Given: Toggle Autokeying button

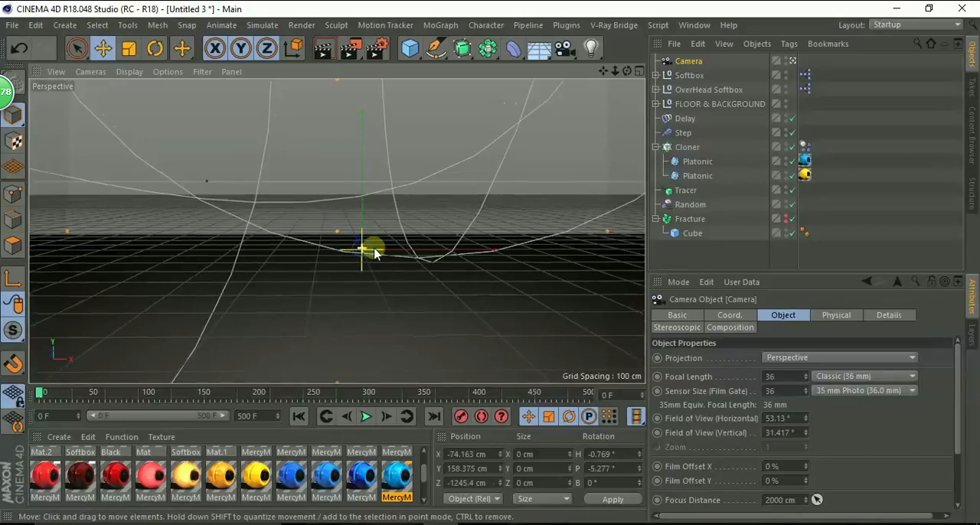Looking at the screenshot, I should pyautogui.click(x=481, y=416).
